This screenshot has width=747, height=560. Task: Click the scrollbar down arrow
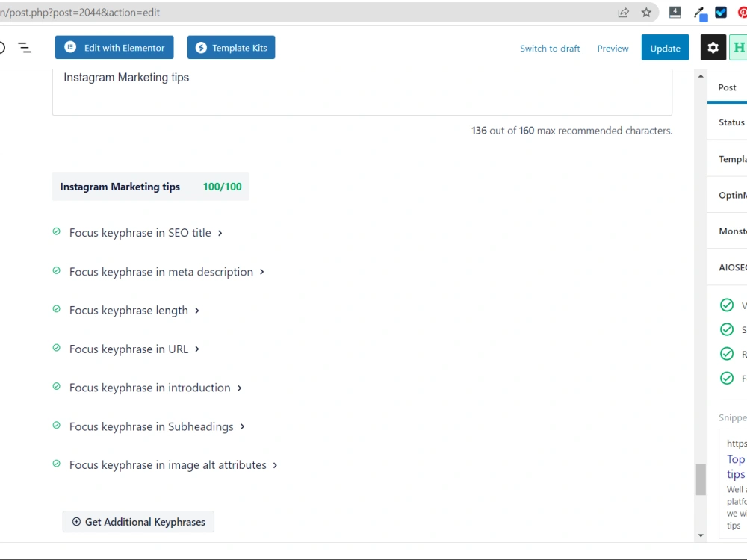tap(701, 535)
